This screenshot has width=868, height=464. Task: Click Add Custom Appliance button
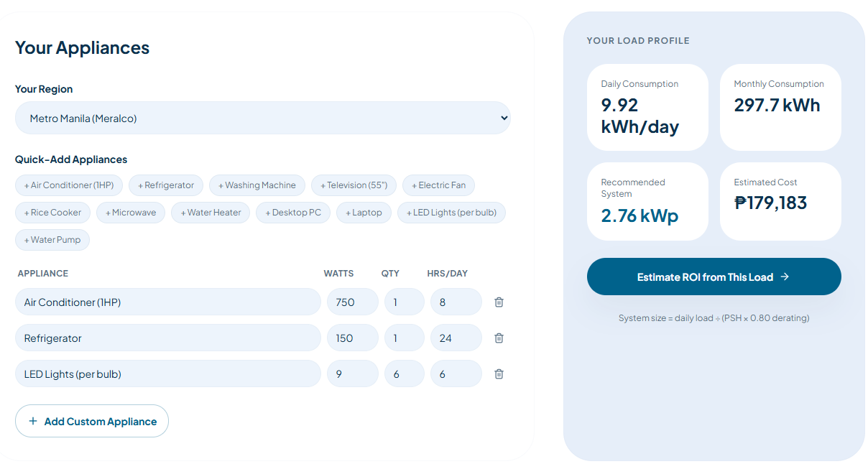(x=92, y=421)
